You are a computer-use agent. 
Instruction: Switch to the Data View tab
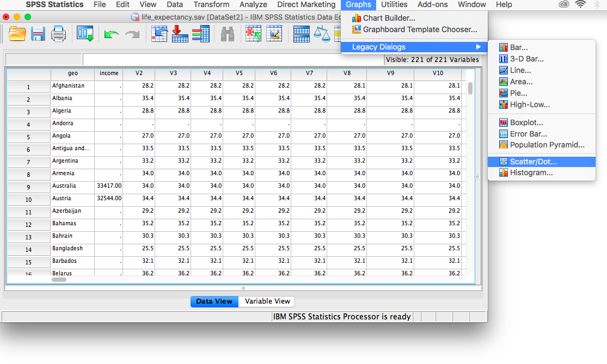[214, 301]
